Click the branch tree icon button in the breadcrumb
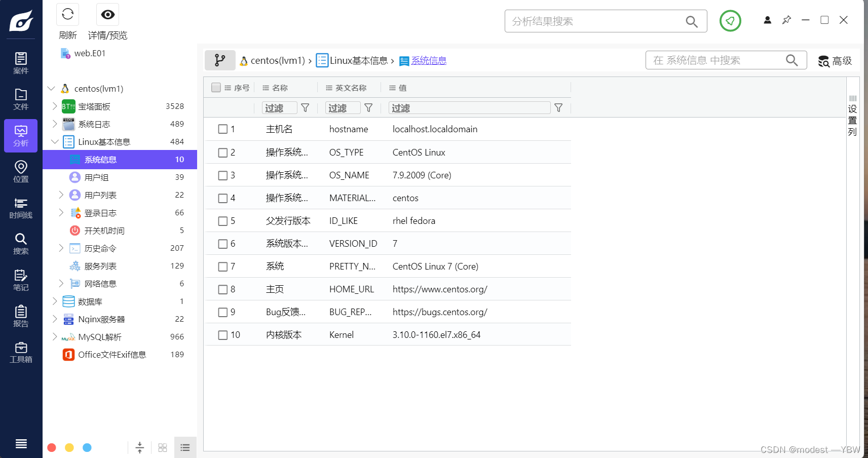868x458 pixels. coord(220,60)
